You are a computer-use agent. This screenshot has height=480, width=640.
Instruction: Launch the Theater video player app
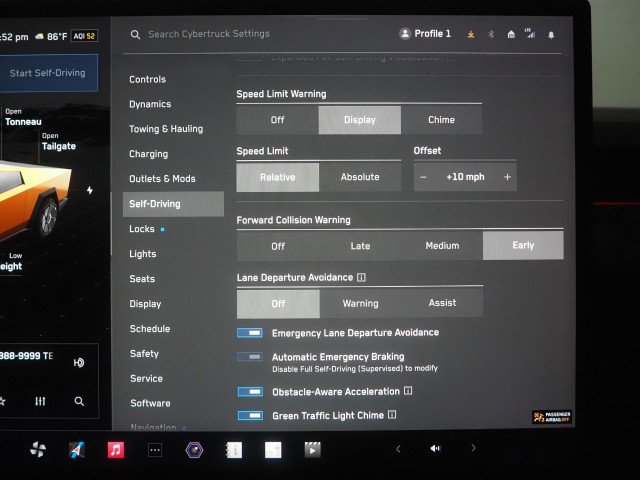pyautogui.click(x=313, y=450)
